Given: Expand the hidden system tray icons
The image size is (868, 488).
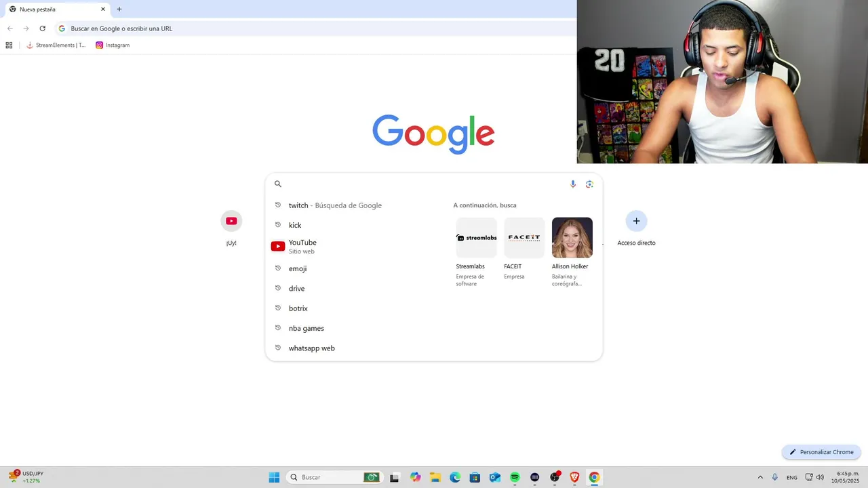Looking at the screenshot, I should pos(760,477).
